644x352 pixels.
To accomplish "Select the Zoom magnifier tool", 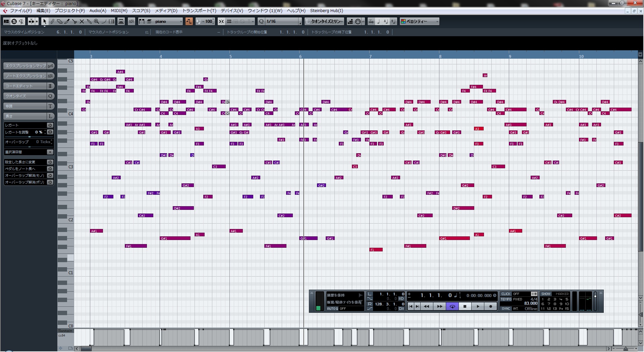I will [97, 21].
